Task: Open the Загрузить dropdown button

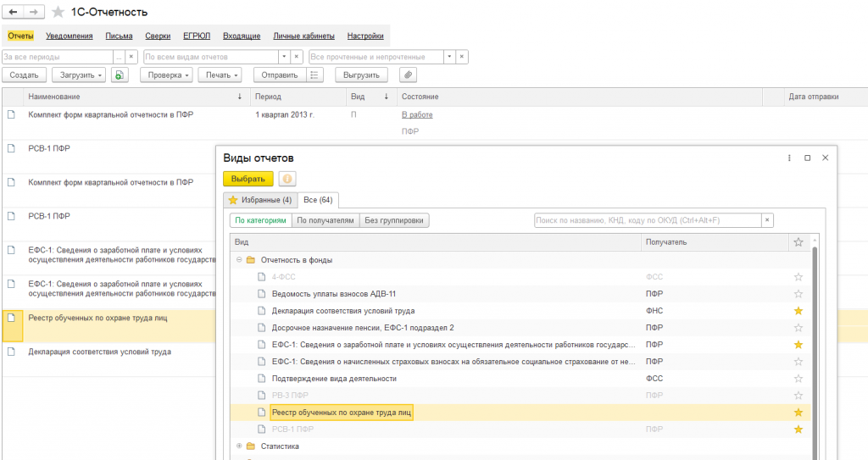Action: tap(79, 75)
